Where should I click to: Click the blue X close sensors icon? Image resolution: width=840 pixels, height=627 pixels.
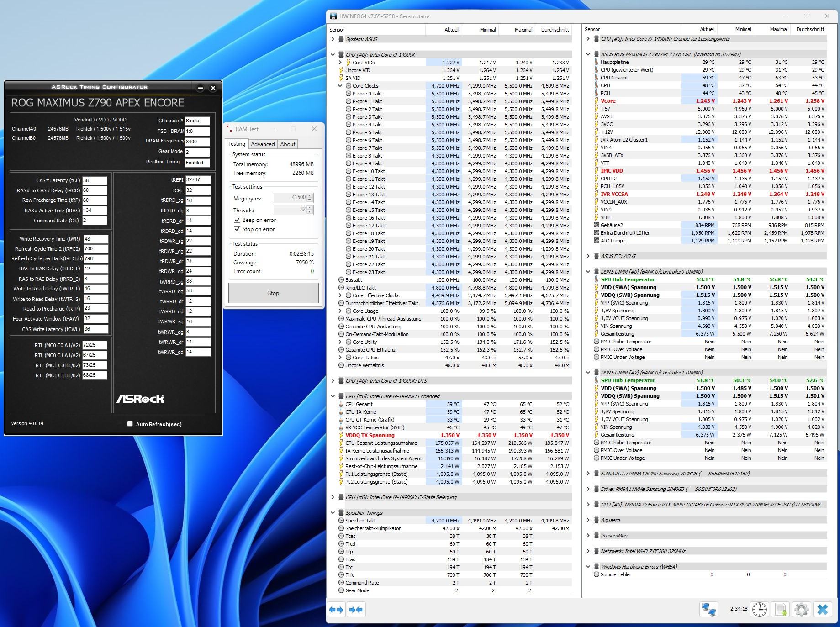coord(823,610)
